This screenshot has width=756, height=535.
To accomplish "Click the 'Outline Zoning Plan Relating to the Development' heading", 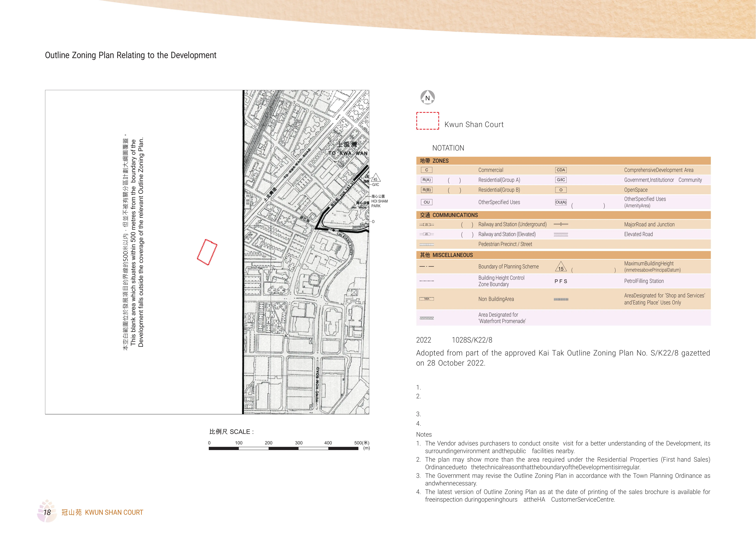I will pos(130,55).
